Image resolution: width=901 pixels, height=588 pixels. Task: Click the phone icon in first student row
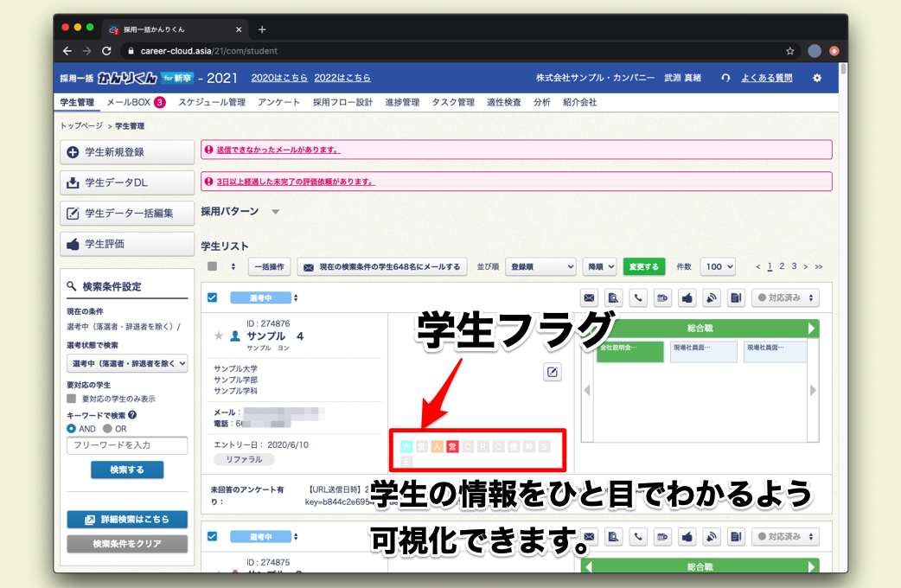tap(638, 297)
